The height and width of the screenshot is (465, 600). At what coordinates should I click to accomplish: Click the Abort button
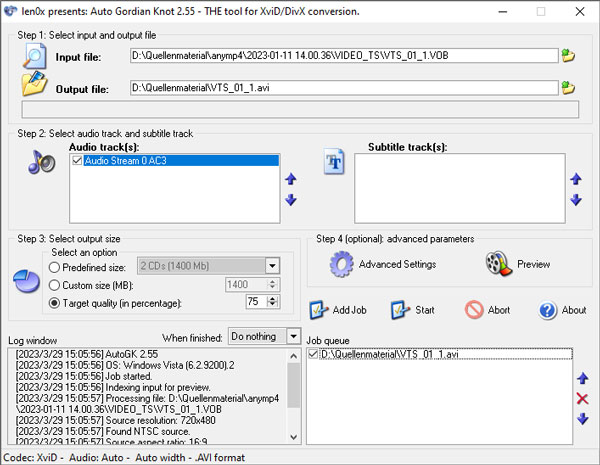[487, 310]
